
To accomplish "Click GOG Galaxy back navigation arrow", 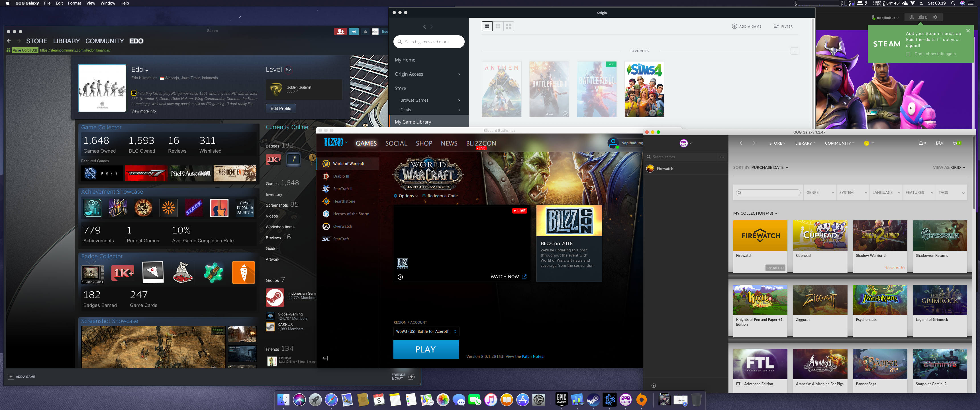I will (741, 143).
